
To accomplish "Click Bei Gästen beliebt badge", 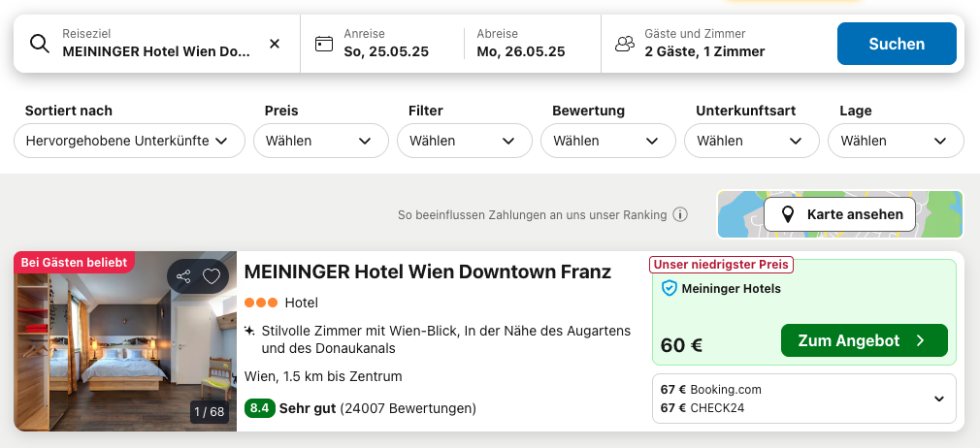I will coord(75,263).
